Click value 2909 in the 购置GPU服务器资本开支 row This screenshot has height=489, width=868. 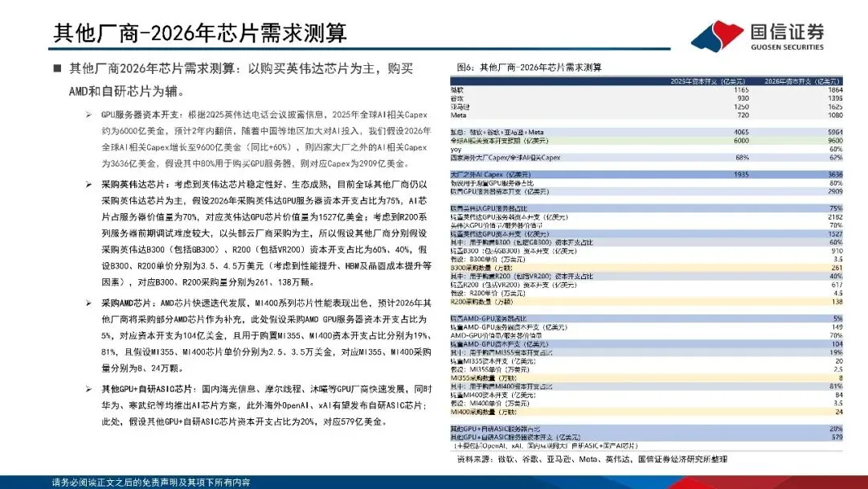[x=835, y=191]
